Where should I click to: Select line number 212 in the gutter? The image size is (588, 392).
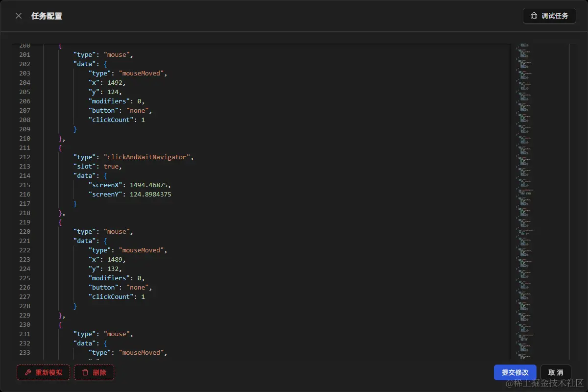point(25,157)
